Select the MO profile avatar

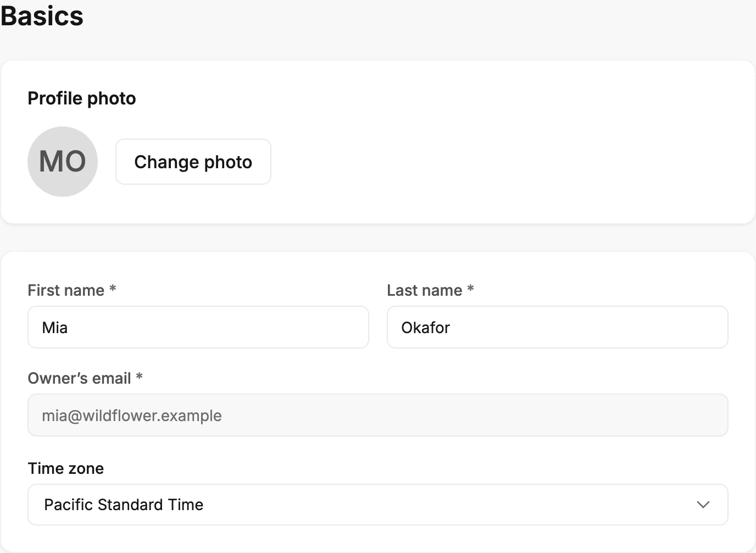[x=63, y=162]
